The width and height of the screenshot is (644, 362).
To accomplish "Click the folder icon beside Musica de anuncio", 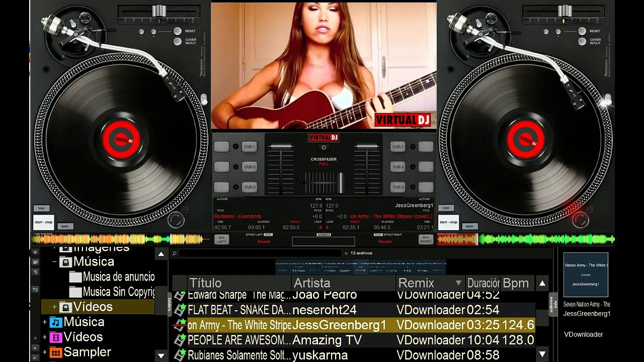I will (75, 277).
